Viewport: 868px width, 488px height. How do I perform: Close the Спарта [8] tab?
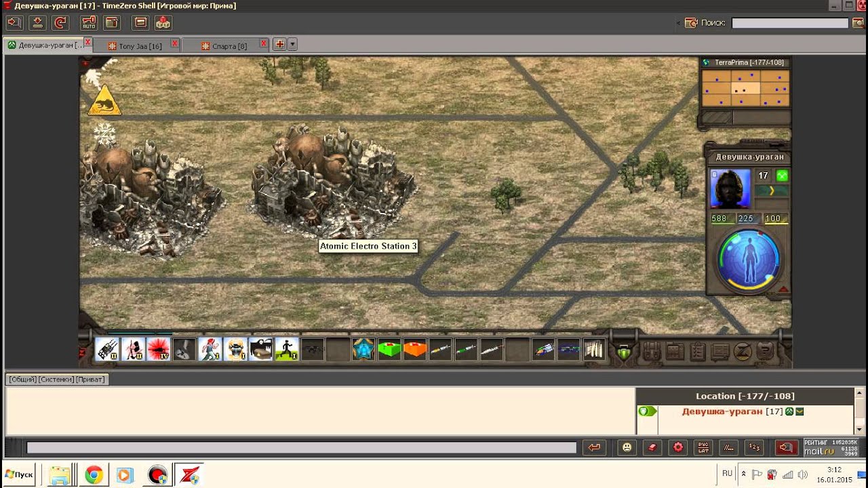(x=264, y=43)
